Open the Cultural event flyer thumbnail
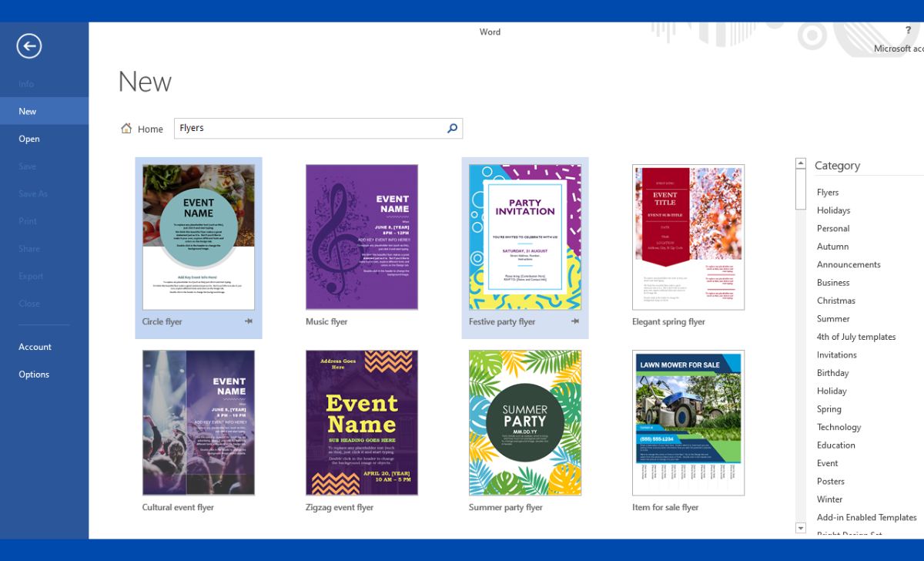Viewport: 924px width, 561px height. [199, 423]
